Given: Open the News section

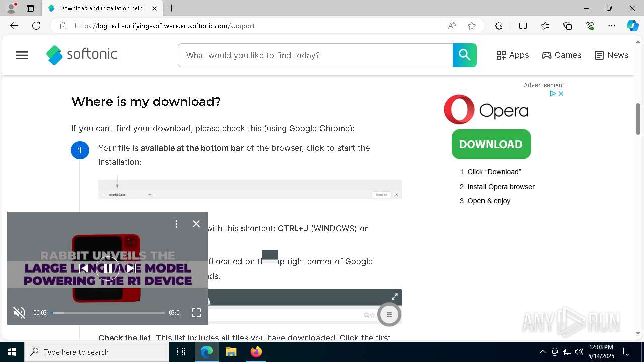Looking at the screenshot, I should point(611,55).
